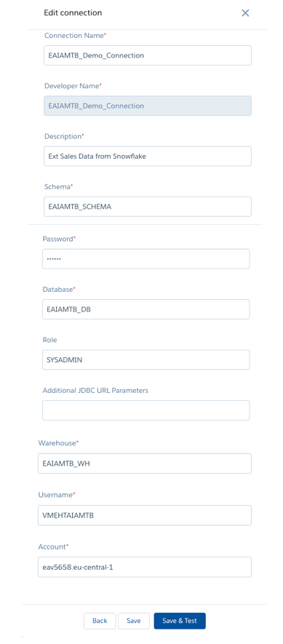Click the Warehouse field label

coord(58,443)
